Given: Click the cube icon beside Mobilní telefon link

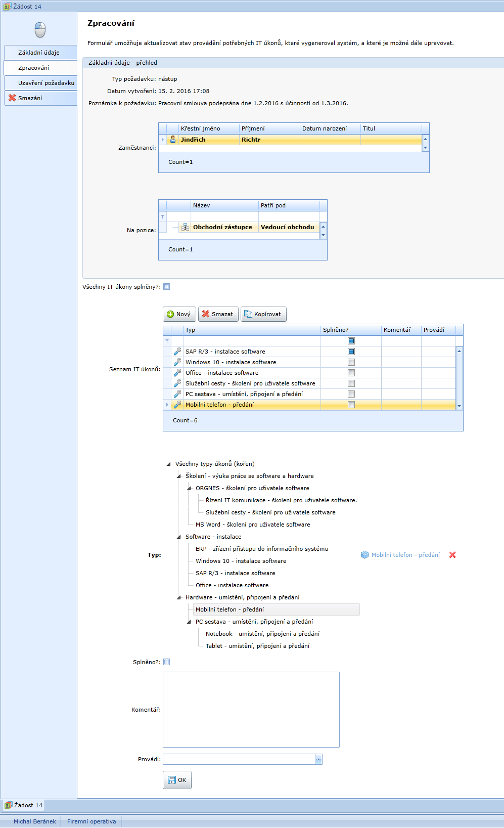Looking at the screenshot, I should [x=364, y=555].
